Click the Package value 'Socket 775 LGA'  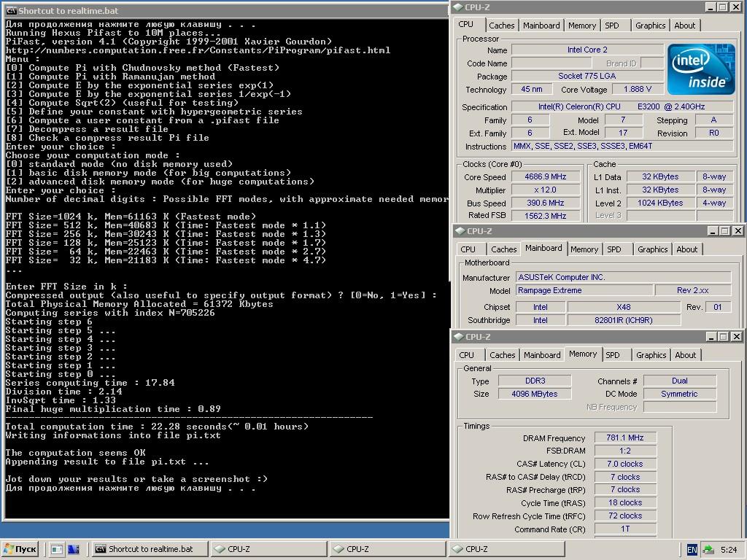point(587,76)
